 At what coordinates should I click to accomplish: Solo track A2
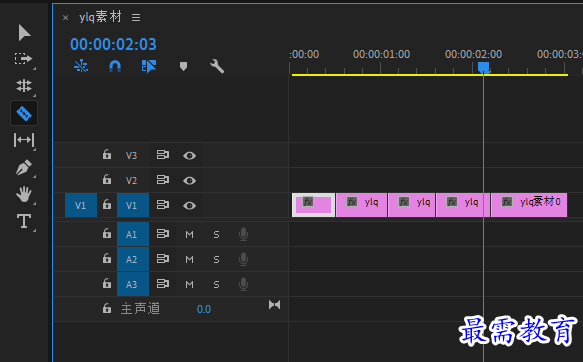click(x=216, y=259)
